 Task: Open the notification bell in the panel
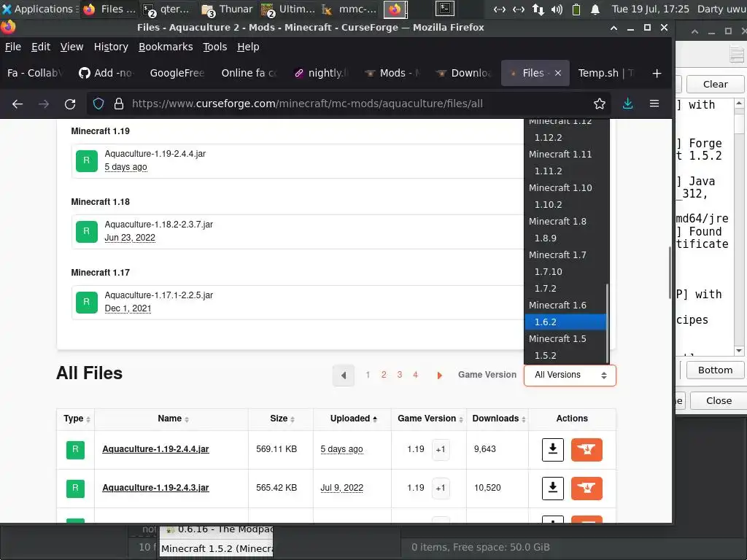pyautogui.click(x=595, y=9)
